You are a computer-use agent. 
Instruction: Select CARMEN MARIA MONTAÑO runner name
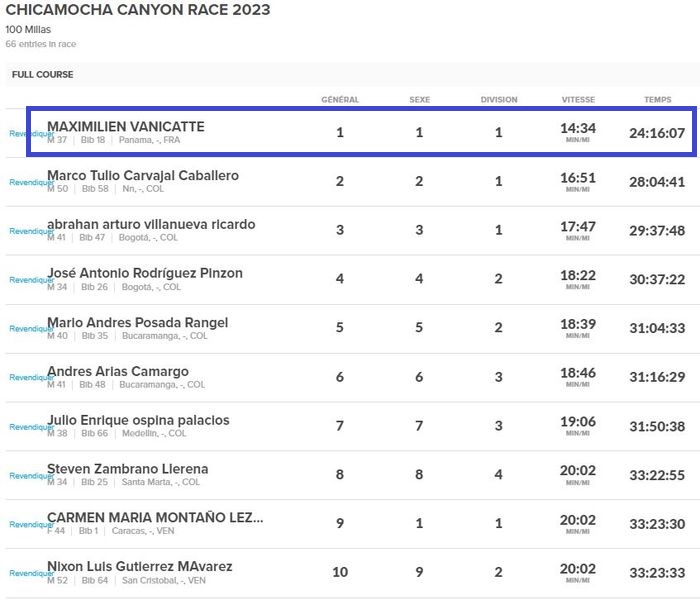[x=155, y=518]
